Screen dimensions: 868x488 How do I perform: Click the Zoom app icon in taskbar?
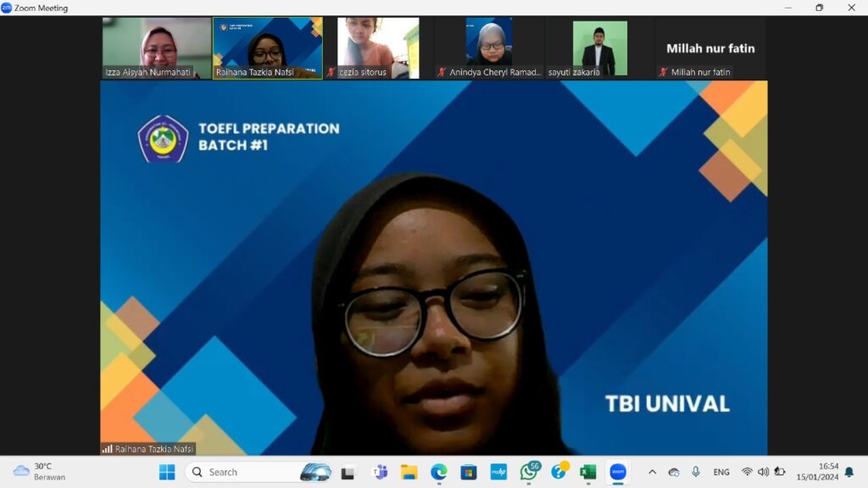pyautogui.click(x=618, y=472)
